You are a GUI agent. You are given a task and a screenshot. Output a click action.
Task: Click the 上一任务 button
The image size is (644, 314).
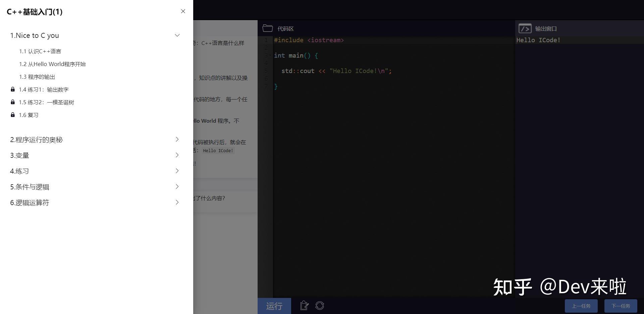(581, 305)
